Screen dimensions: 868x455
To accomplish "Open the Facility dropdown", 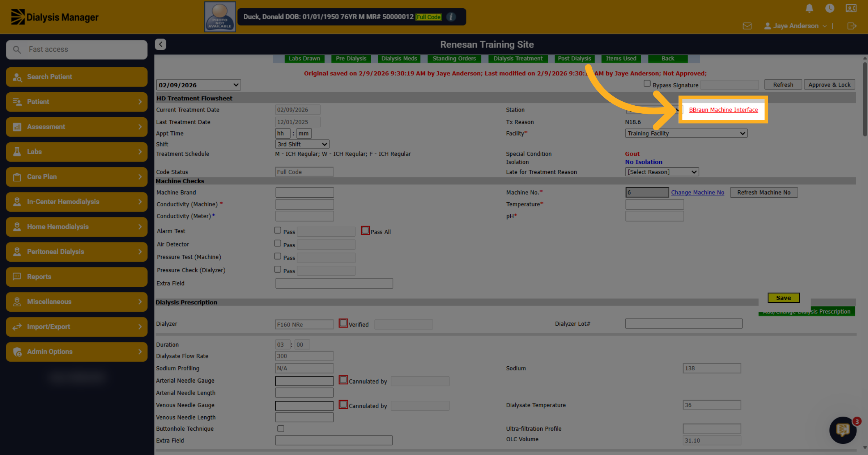I will pyautogui.click(x=686, y=133).
